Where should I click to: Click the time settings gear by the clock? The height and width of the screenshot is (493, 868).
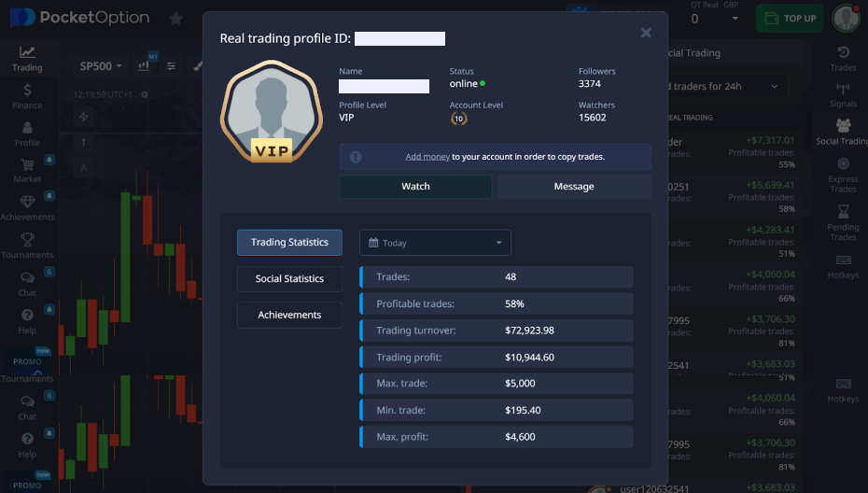(x=145, y=94)
